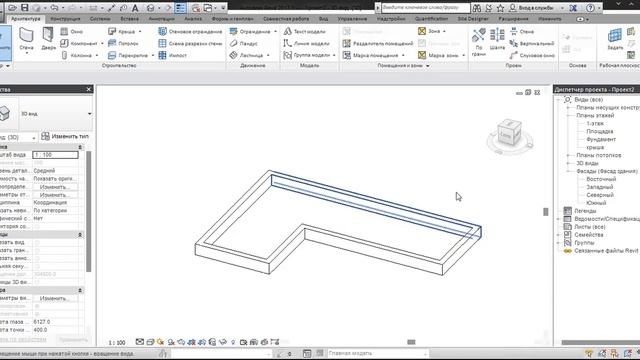Switch to Конструкция ribbon tab

[65, 19]
